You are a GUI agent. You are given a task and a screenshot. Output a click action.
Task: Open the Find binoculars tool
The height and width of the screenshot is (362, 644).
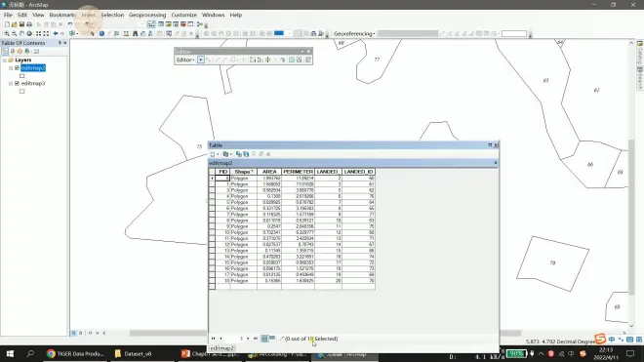[135, 34]
